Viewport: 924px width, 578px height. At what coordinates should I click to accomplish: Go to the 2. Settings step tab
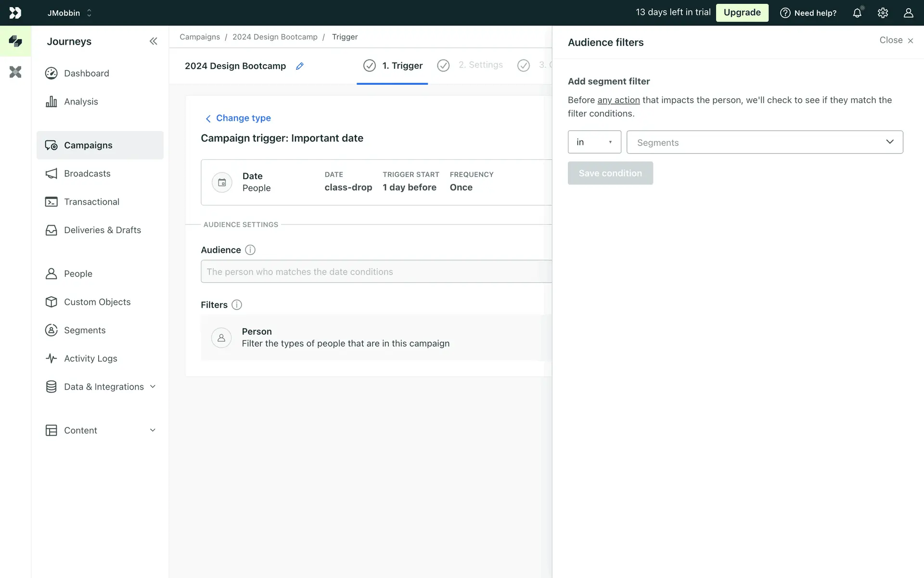point(480,65)
